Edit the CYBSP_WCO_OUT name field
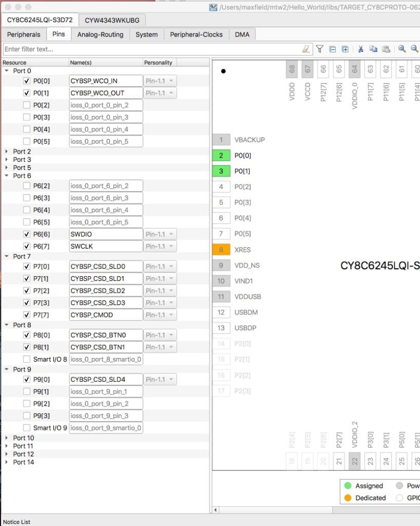Screen dimensions: 420x526 106,93
